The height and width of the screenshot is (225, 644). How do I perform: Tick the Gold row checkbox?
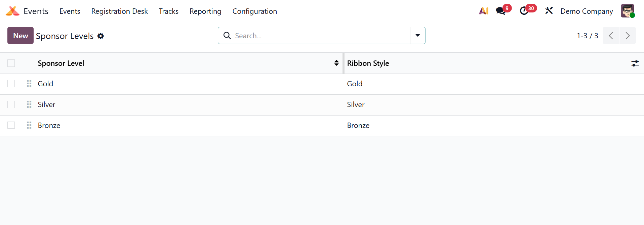(11, 84)
